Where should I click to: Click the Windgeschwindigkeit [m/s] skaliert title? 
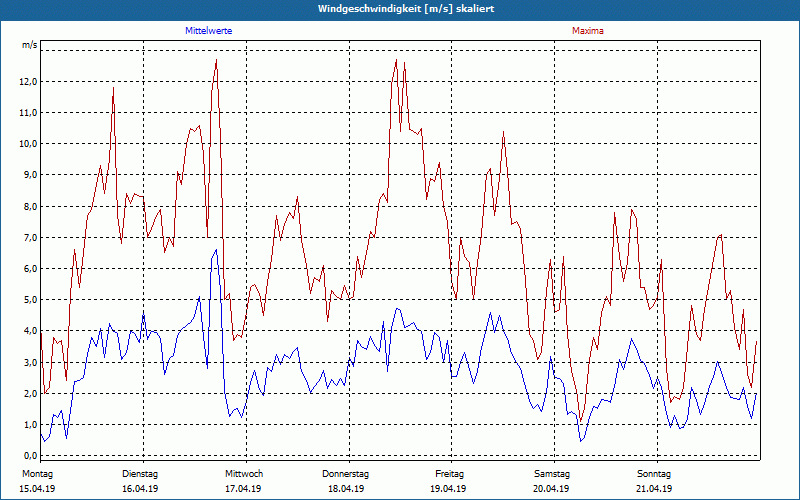pyautogui.click(x=406, y=9)
